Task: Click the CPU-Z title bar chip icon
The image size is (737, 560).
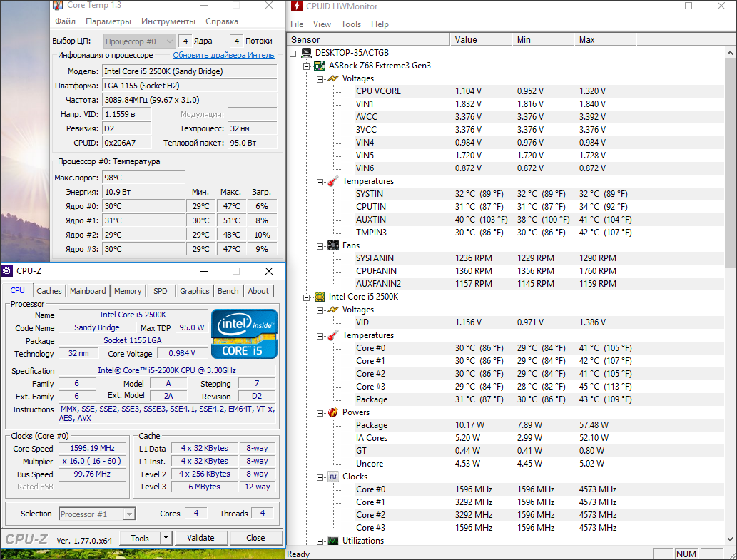Action: (x=7, y=271)
